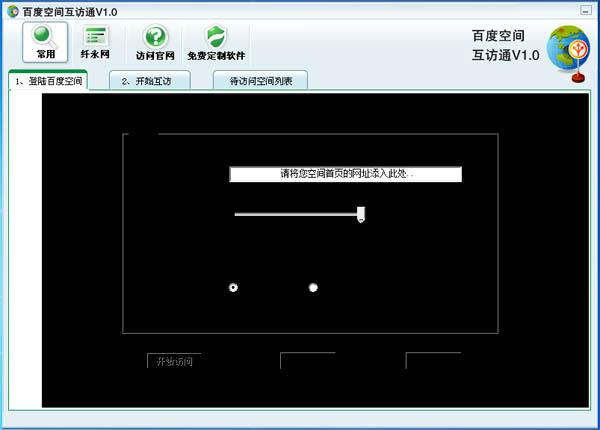Click the globe logo at top right
The width and height of the screenshot is (600, 430).
[x=569, y=54]
